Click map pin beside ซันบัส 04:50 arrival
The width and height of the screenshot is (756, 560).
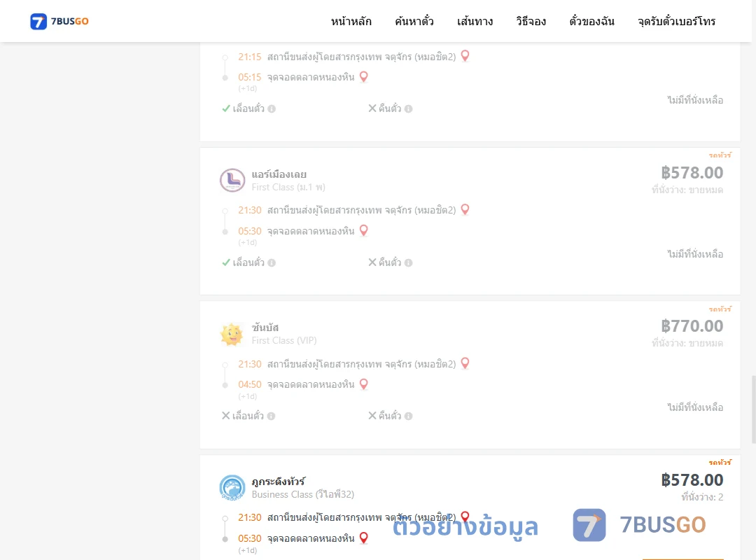pos(364,384)
